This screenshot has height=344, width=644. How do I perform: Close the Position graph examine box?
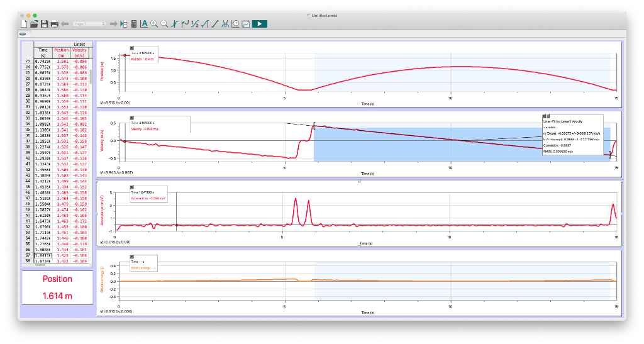click(x=132, y=48)
